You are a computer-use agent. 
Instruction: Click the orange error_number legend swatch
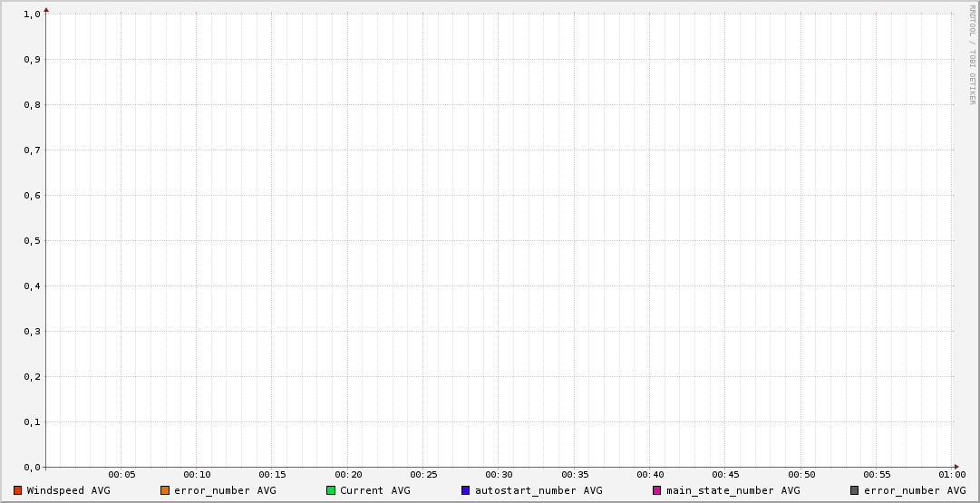coord(165,490)
